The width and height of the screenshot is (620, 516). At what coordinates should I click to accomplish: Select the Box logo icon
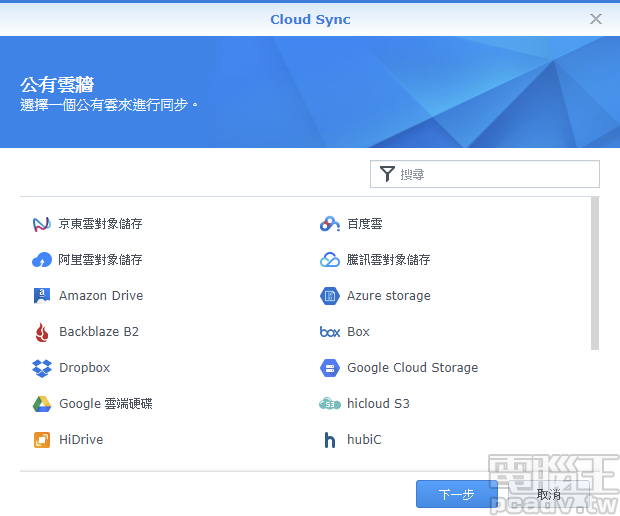pyautogui.click(x=330, y=332)
